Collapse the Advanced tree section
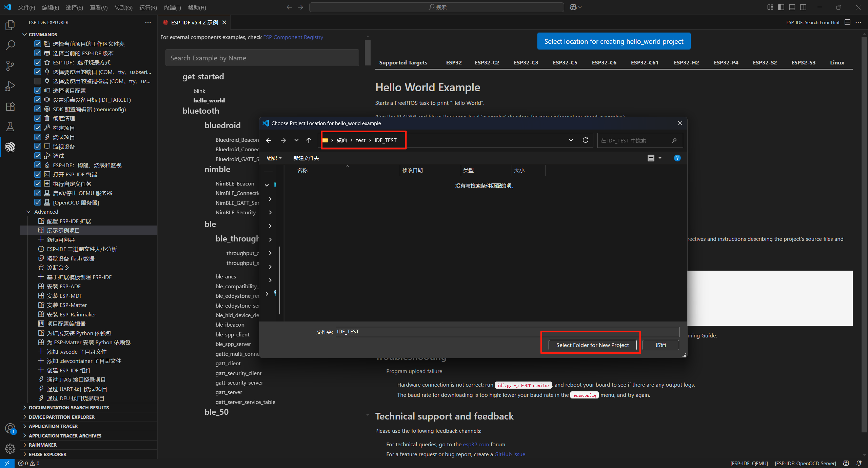868x468 pixels. [x=28, y=212]
